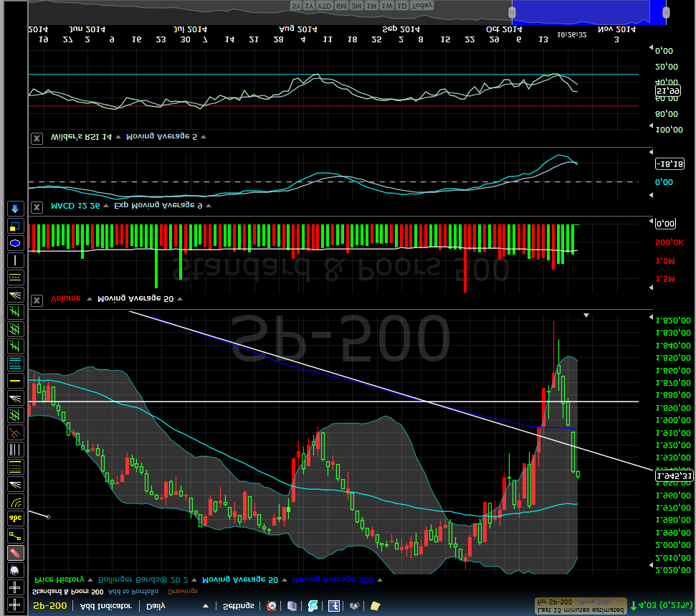Click the alarm clock alert icon
Image resolution: width=696 pixels, height=616 pixels.
272,606
